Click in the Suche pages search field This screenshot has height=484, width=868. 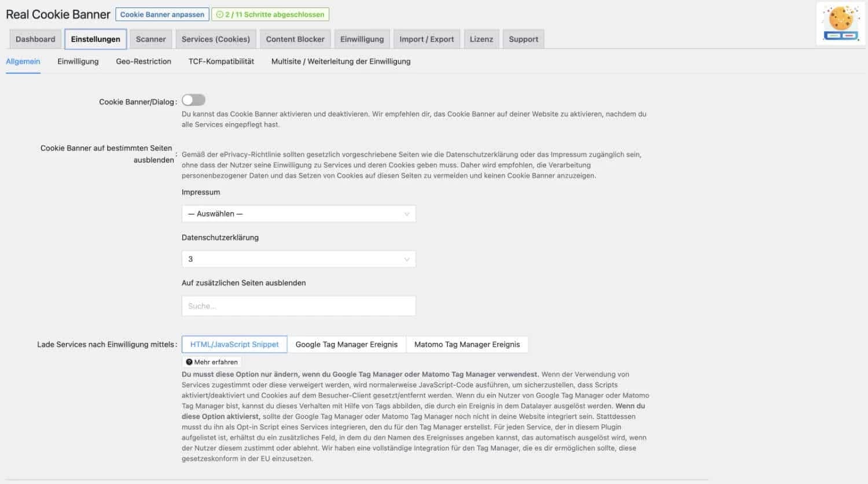point(299,306)
